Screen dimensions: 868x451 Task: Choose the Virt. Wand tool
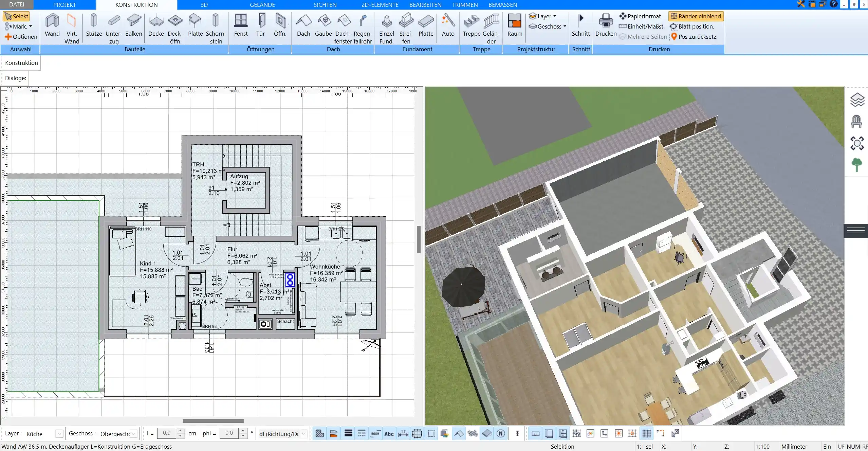pos(72,29)
